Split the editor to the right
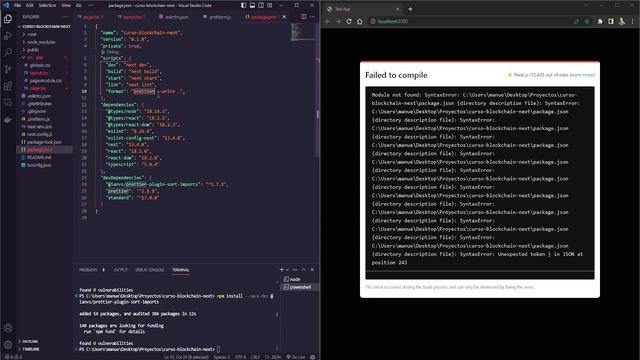The height and width of the screenshot is (360, 640). point(304,17)
